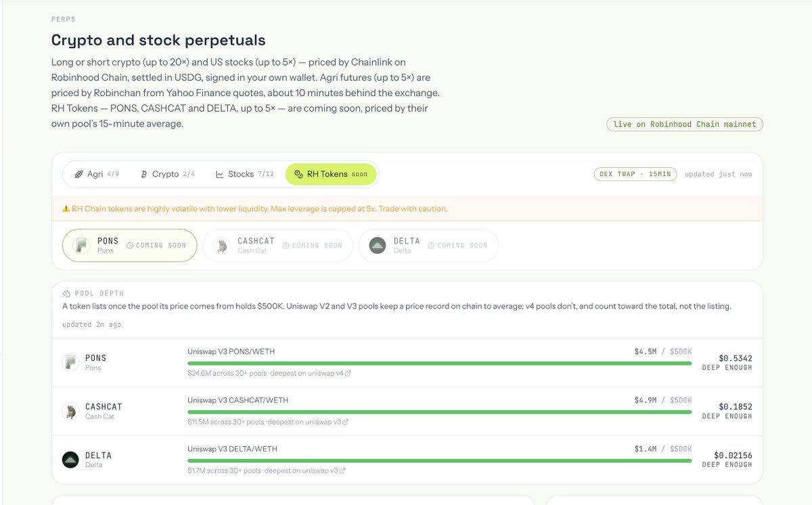The image size is (812, 505).
Task: Click the DEX TWAP · 15MIN badge
Action: coord(635,174)
